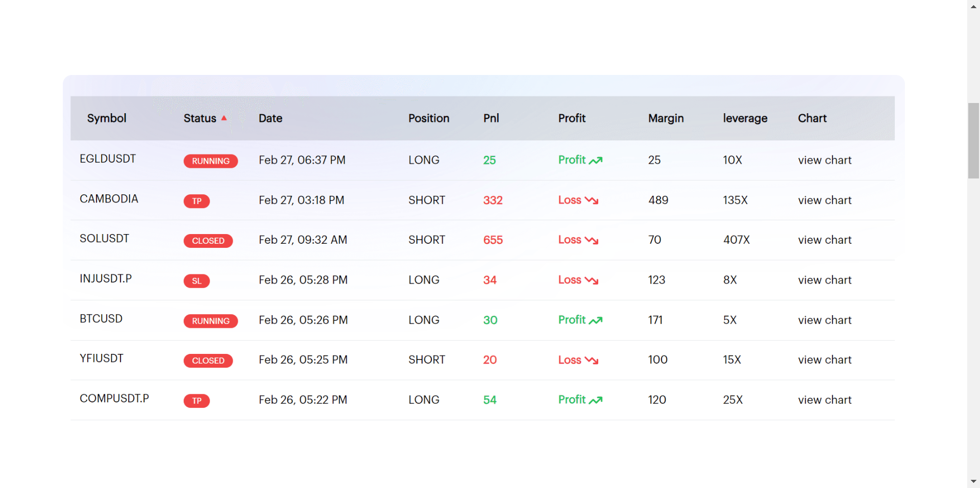980x488 pixels.
Task: Click the YFIUSDT loss down-trend icon
Action: point(592,360)
